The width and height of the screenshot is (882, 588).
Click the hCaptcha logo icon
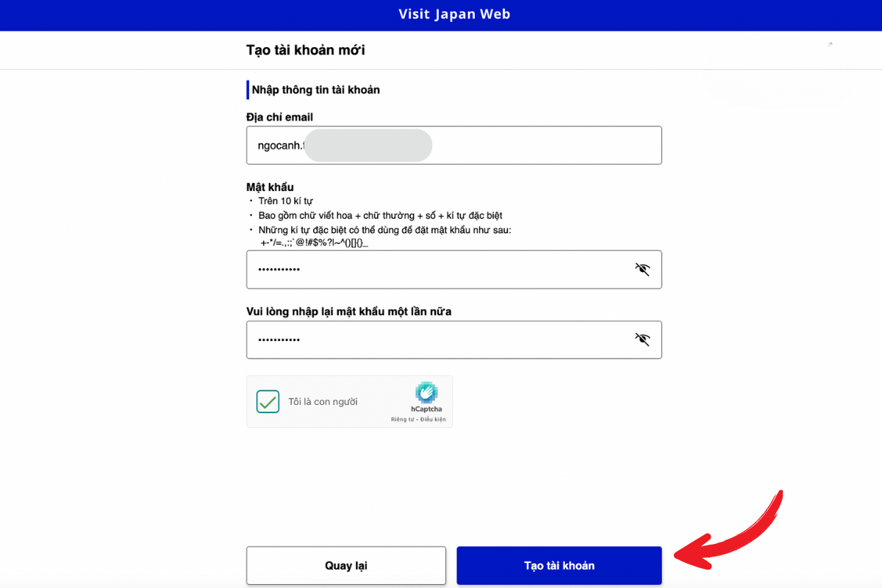click(x=426, y=392)
